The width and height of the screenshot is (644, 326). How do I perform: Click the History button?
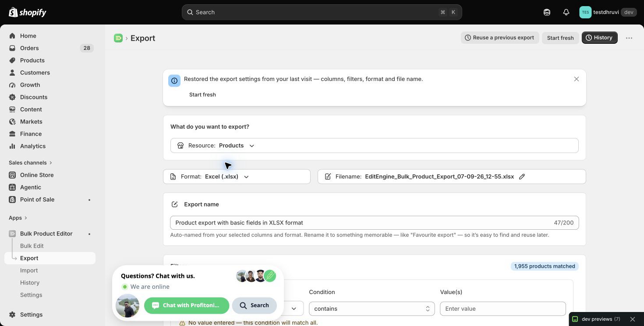599,38
